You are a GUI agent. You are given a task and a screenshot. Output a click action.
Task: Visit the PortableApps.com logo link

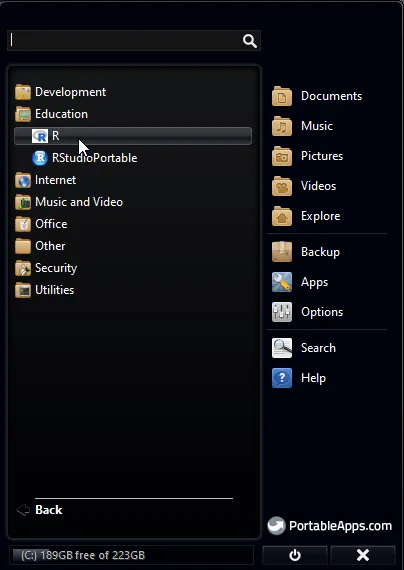(330, 526)
